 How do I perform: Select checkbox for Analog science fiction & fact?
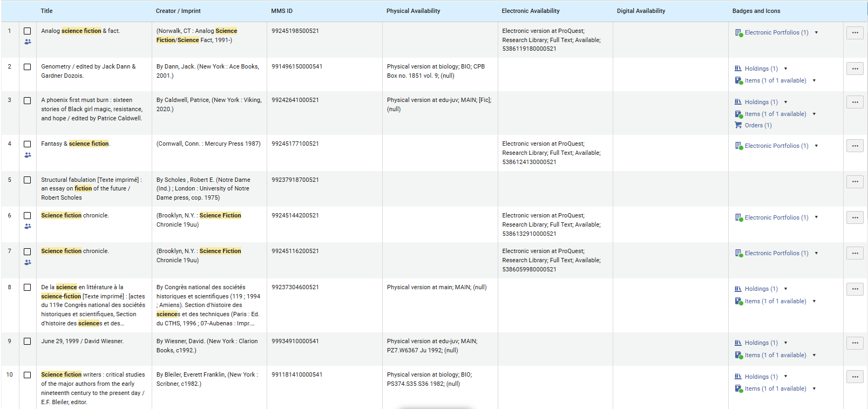(28, 31)
